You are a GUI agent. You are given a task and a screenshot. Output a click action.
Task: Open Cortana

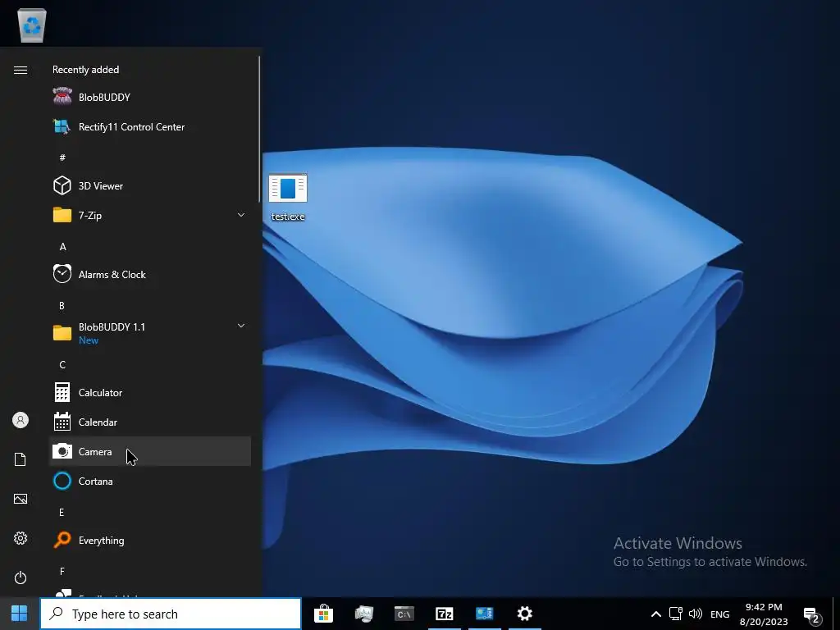[x=150, y=481]
